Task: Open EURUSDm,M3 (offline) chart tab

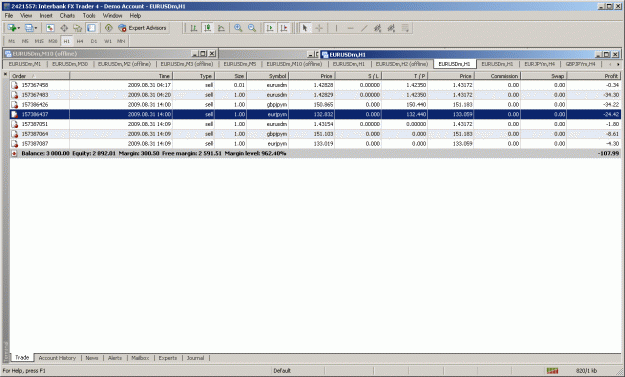Action: click(x=187, y=64)
